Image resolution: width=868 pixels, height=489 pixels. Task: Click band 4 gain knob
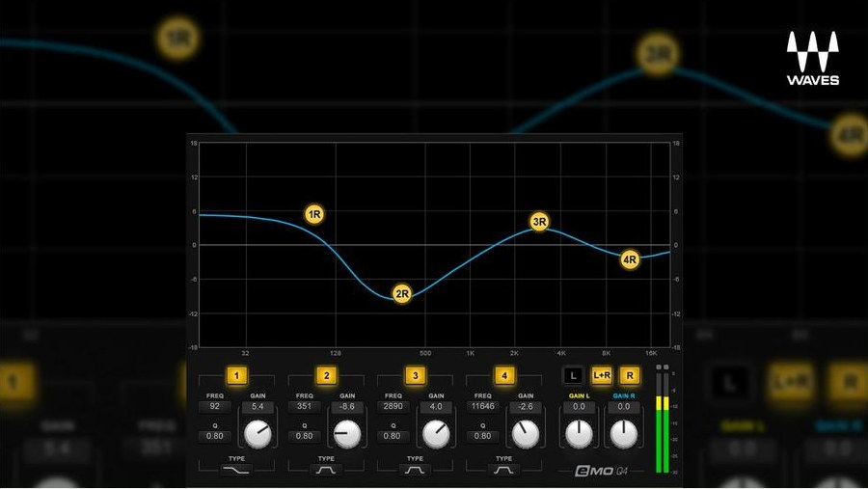pyautogui.click(x=526, y=434)
